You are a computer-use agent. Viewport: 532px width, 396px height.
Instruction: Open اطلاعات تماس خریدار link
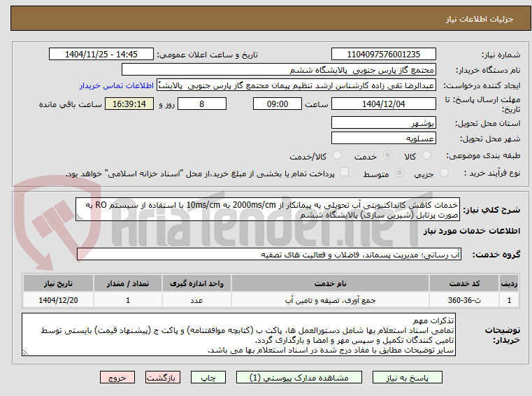(x=117, y=85)
